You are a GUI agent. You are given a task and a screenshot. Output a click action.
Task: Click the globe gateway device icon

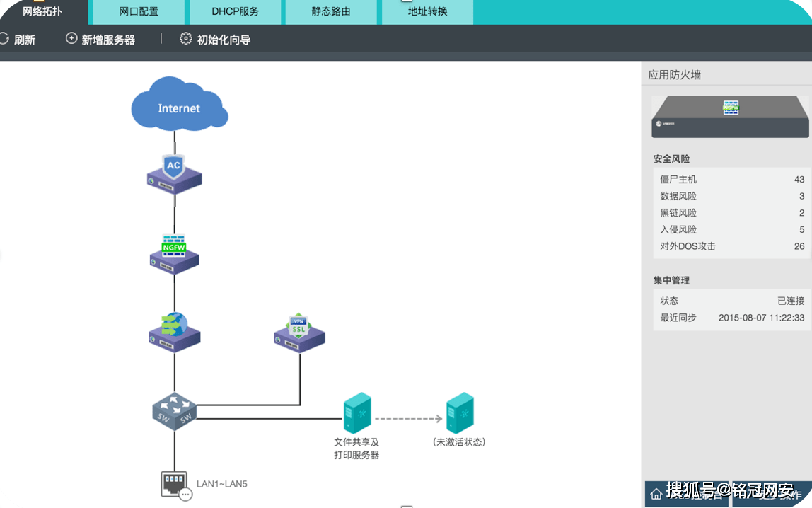(174, 331)
